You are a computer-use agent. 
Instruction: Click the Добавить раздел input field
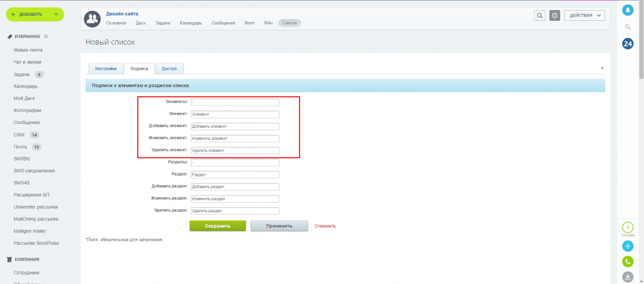[235, 186]
